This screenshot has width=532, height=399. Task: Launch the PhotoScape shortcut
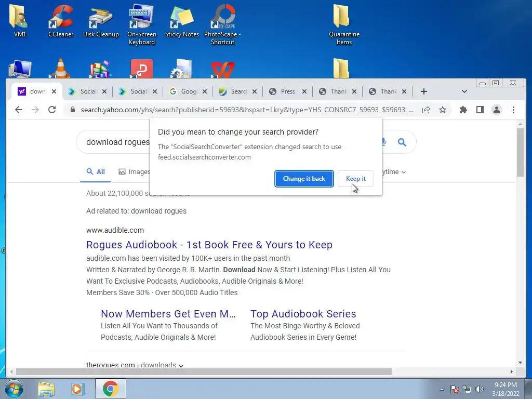coord(222,24)
